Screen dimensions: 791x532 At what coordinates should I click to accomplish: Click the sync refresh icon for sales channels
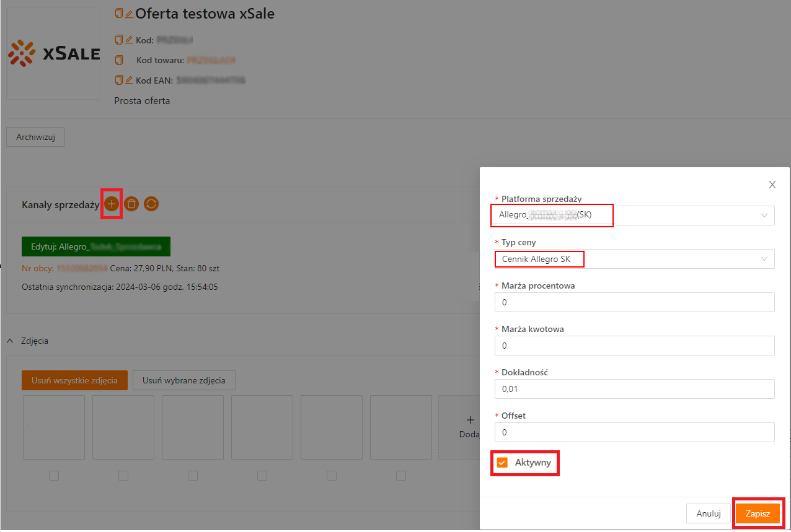pyautogui.click(x=151, y=204)
